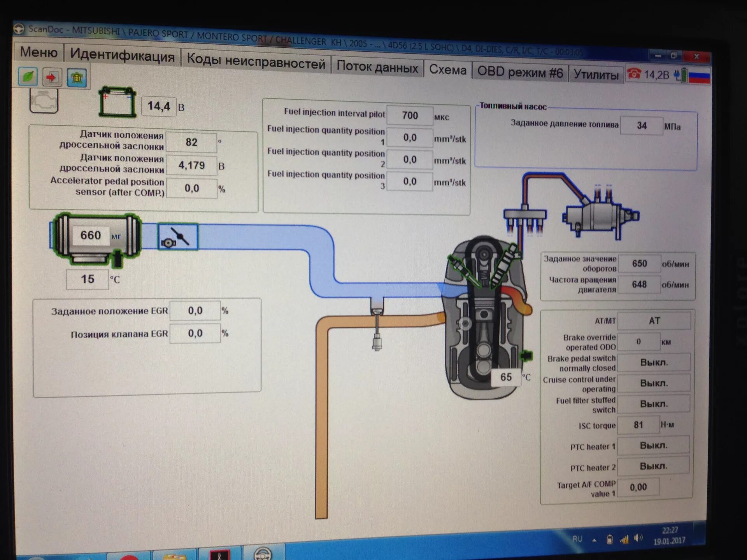This screenshot has height=560, width=747.
Task: Click the volume speaker tray icon
Action: coord(638,539)
